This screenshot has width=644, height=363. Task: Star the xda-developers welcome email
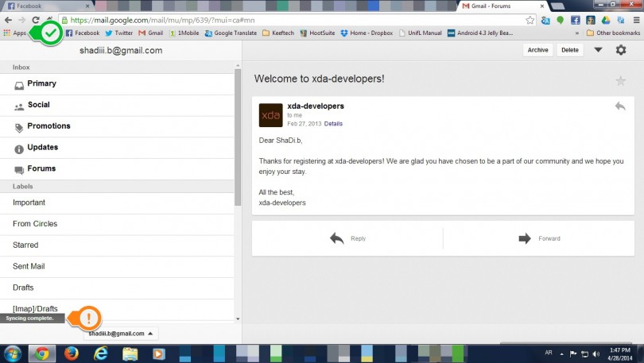[620, 80]
